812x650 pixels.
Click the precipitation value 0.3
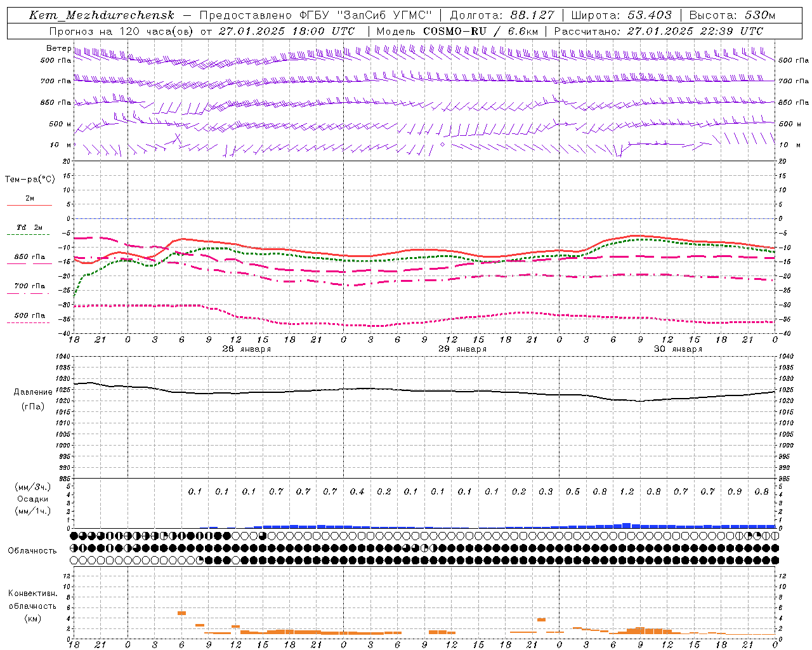546,491
